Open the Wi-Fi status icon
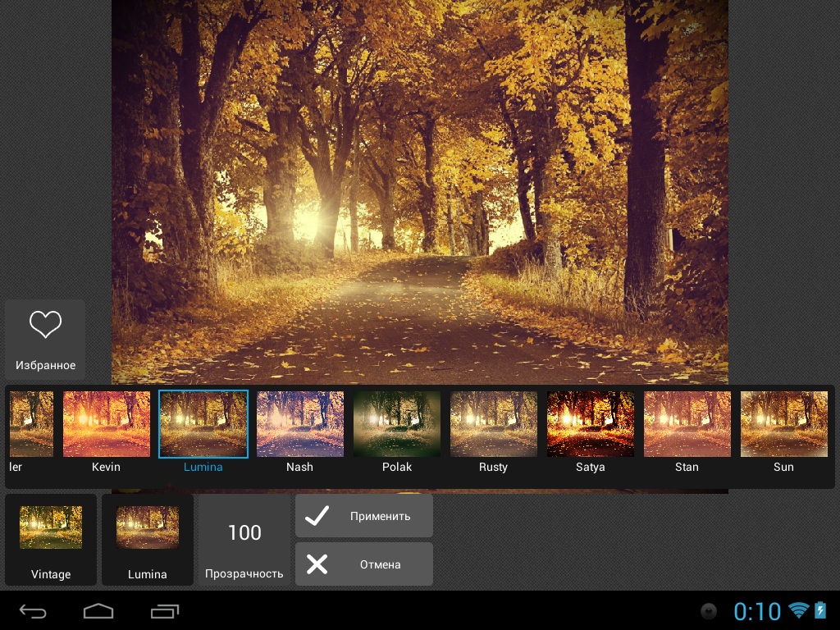This screenshot has height=630, width=840. [x=799, y=610]
